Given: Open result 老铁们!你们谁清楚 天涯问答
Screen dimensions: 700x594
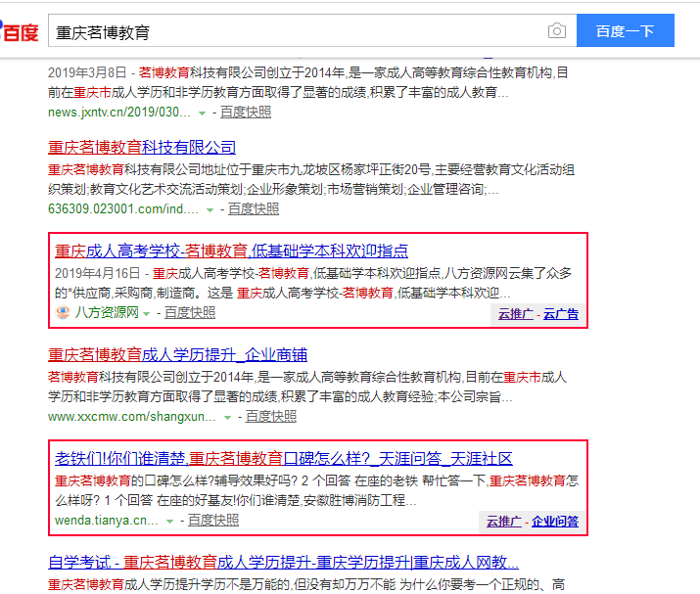Looking at the screenshot, I should click(284, 458).
